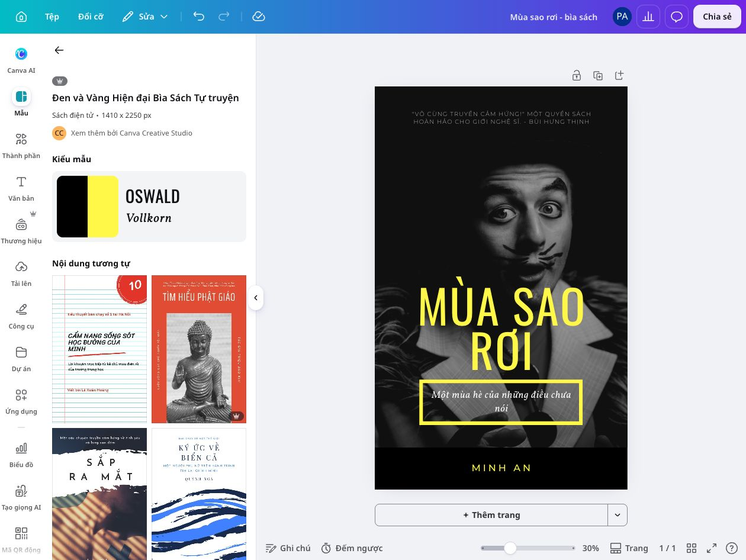Go to the Canva home icon
Image resolution: width=746 pixels, height=560 pixels.
(21, 17)
